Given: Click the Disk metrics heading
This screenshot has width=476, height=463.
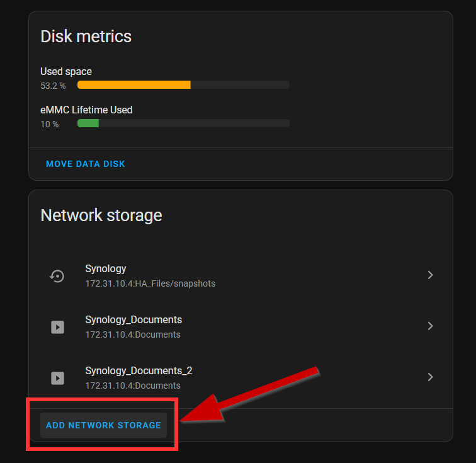Looking at the screenshot, I should [x=86, y=36].
